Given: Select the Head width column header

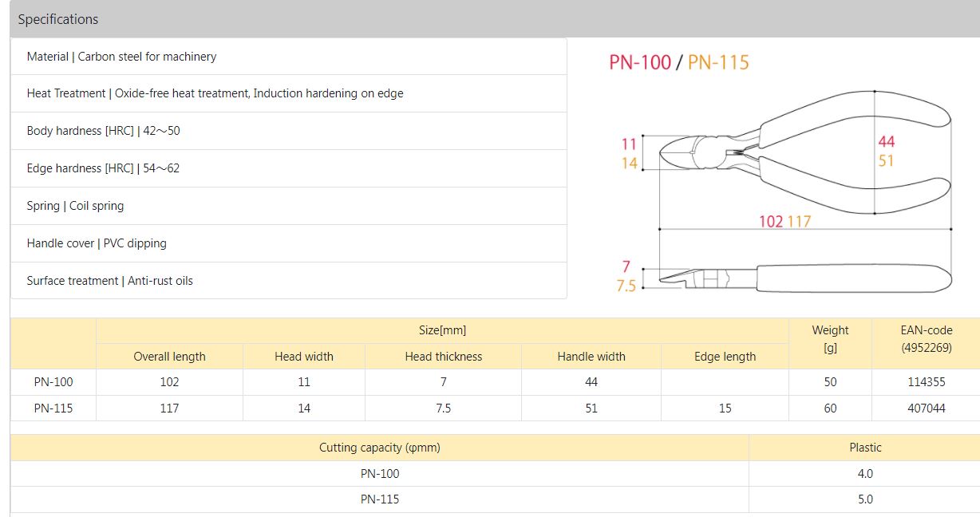Looking at the screenshot, I should click(304, 357).
